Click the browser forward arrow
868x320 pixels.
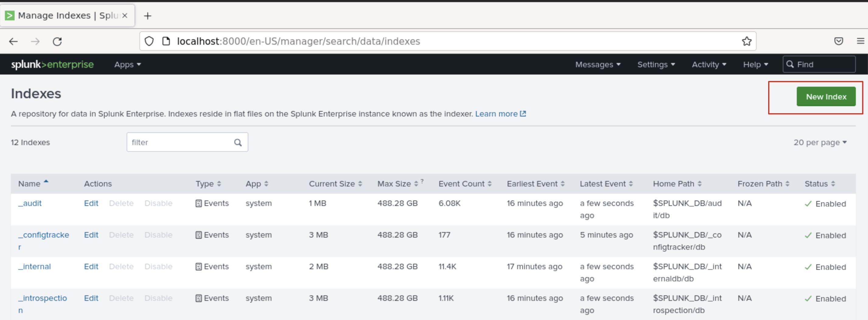pos(35,41)
